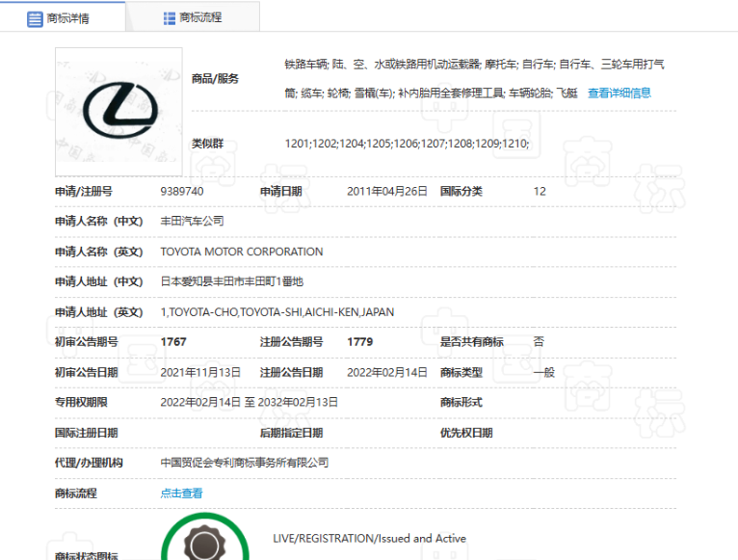Click the 商标流程 tab list icon

(169, 18)
